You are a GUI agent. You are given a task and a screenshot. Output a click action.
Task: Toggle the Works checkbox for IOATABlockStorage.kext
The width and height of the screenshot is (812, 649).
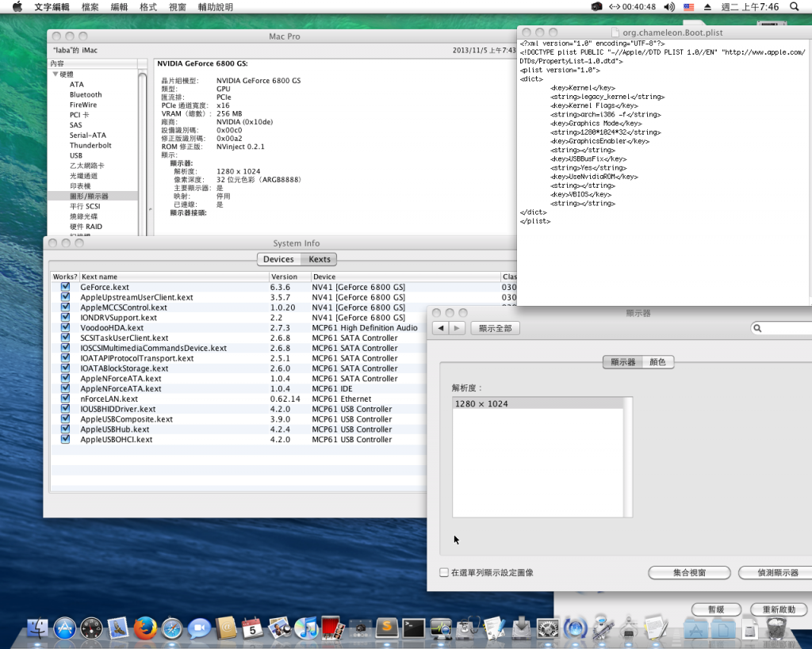(x=65, y=368)
